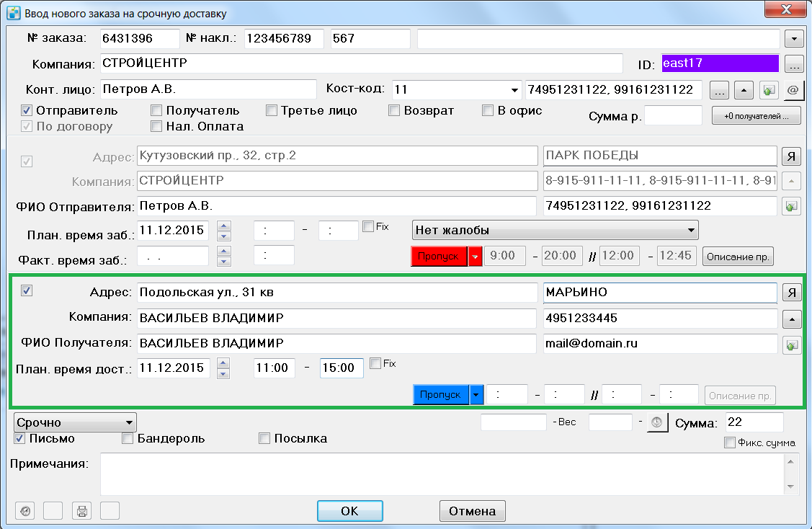Click the up-arrow button next to 4951233445
Image resolution: width=812 pixels, height=529 pixels.
[x=792, y=319]
